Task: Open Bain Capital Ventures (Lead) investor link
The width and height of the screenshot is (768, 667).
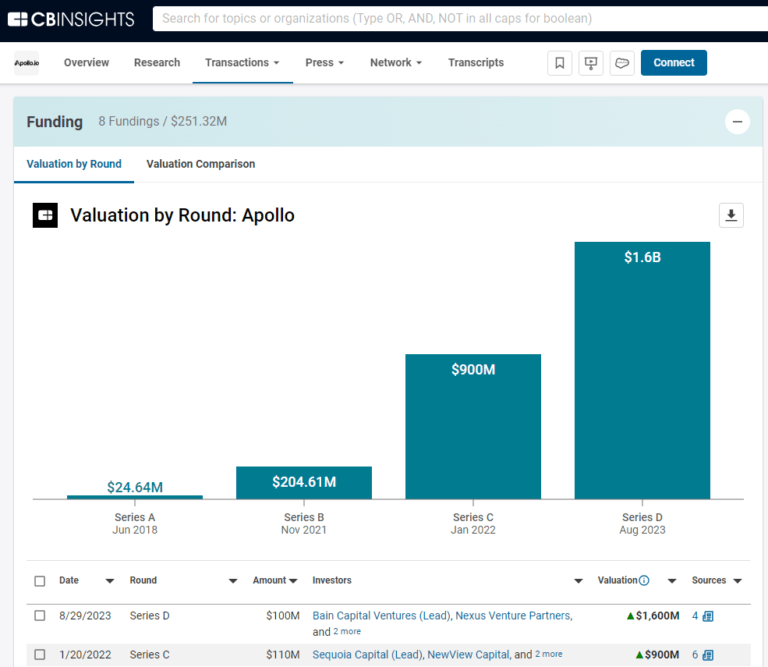Action: (382, 616)
